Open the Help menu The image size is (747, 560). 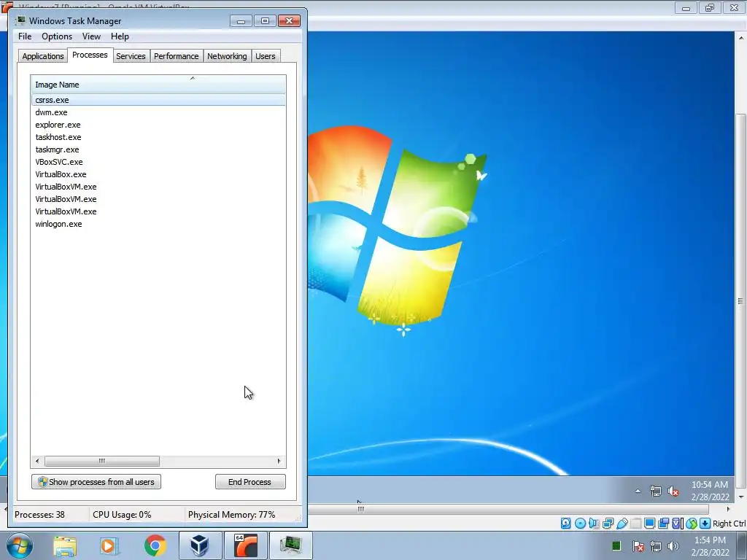pos(120,36)
